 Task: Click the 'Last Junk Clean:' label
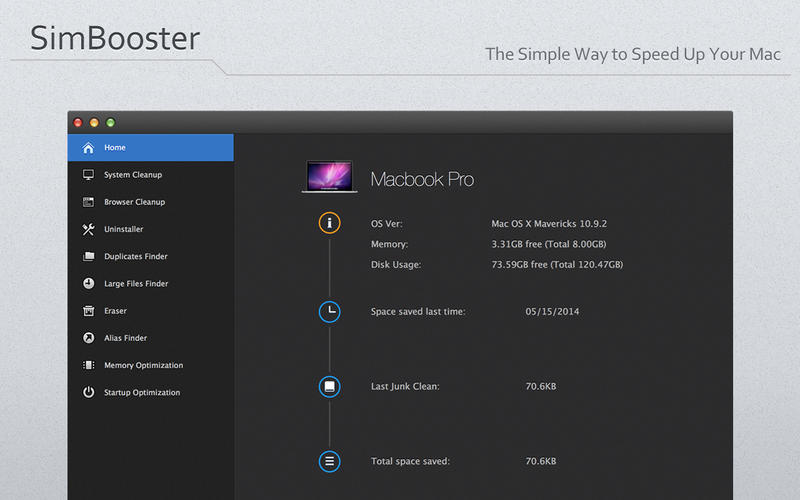click(405, 387)
